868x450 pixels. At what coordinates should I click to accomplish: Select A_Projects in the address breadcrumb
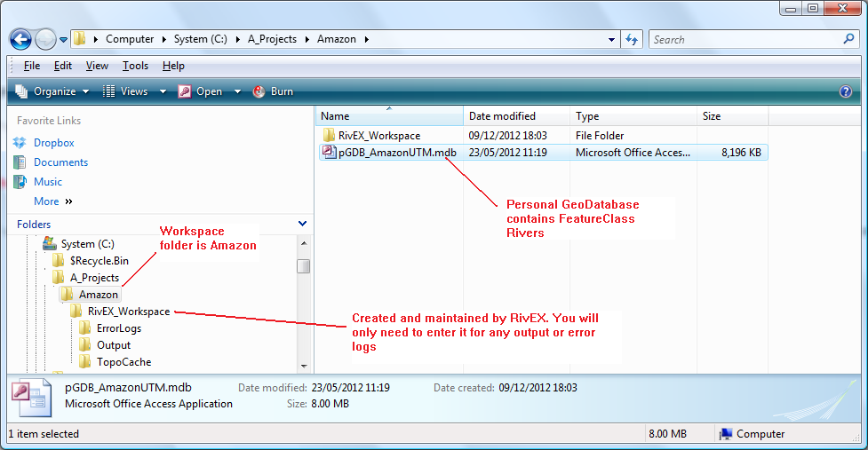pos(272,39)
